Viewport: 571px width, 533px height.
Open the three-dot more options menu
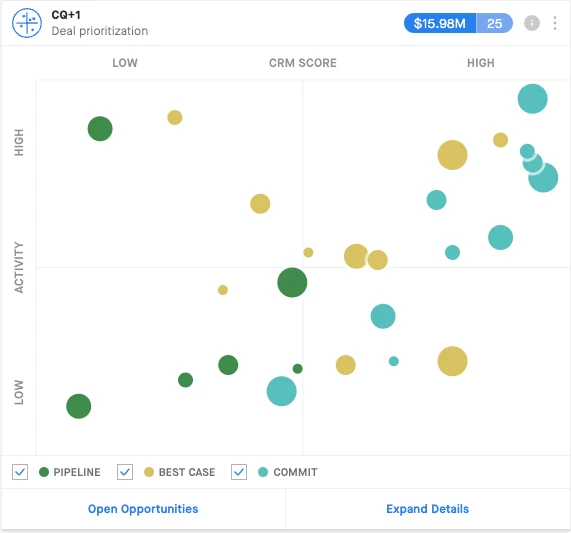pyautogui.click(x=555, y=23)
